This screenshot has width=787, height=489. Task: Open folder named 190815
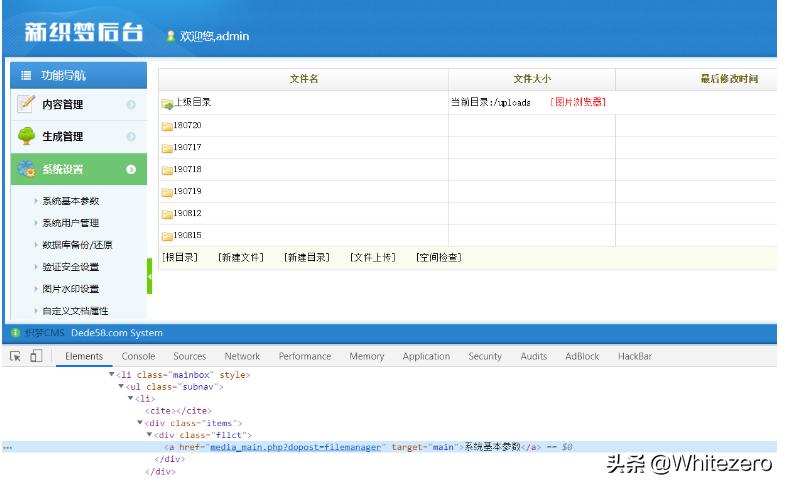point(187,235)
